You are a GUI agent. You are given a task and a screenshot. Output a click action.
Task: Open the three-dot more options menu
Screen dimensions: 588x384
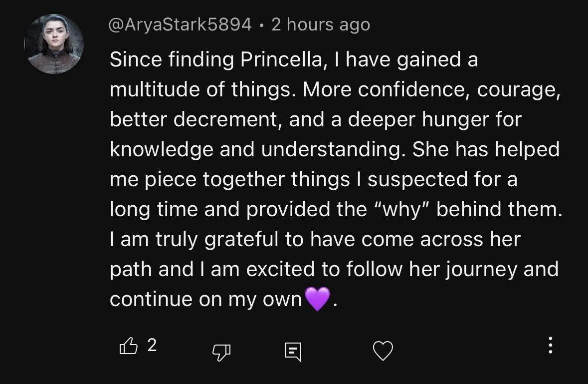(x=550, y=345)
